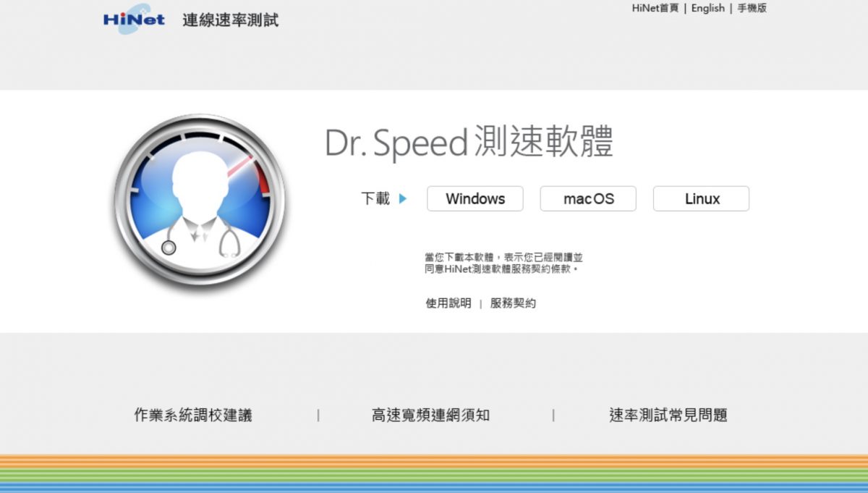Click the 連線速率測試 page title
Screen dimensions: 868x493
click(x=231, y=21)
